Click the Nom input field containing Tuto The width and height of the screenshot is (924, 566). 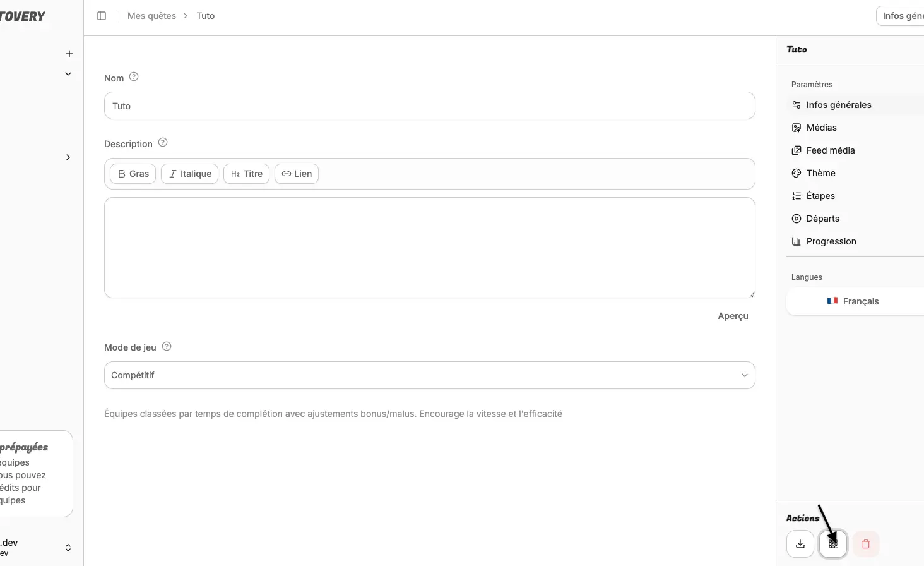click(430, 105)
